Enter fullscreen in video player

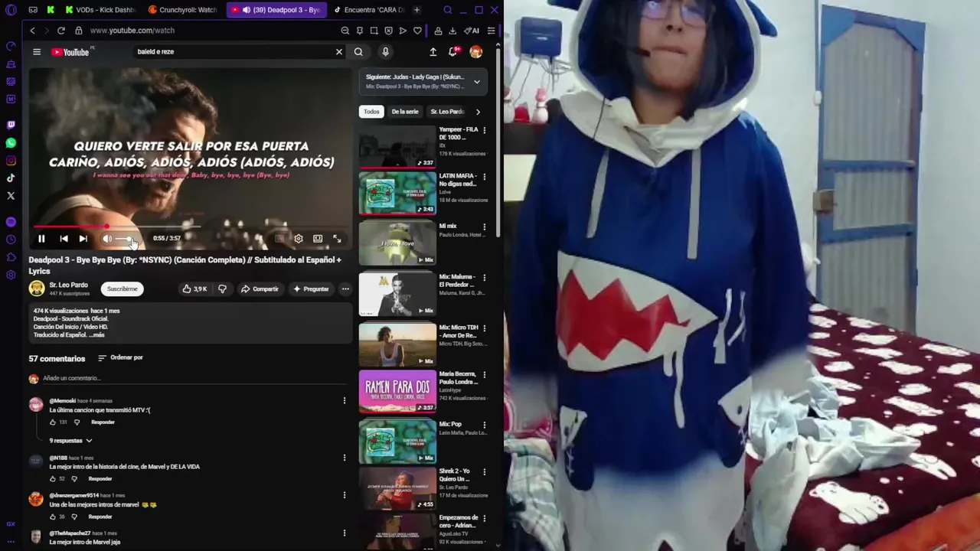pos(337,239)
